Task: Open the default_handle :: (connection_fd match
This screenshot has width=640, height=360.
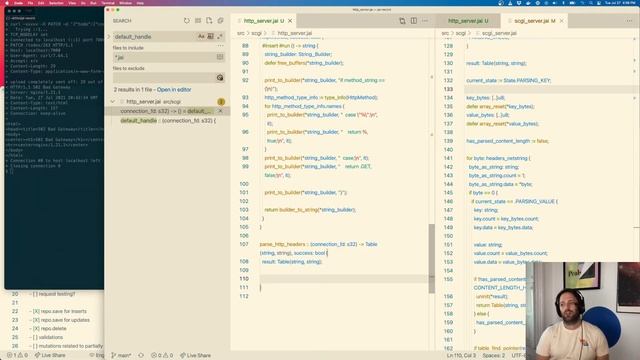Action: 168,121
